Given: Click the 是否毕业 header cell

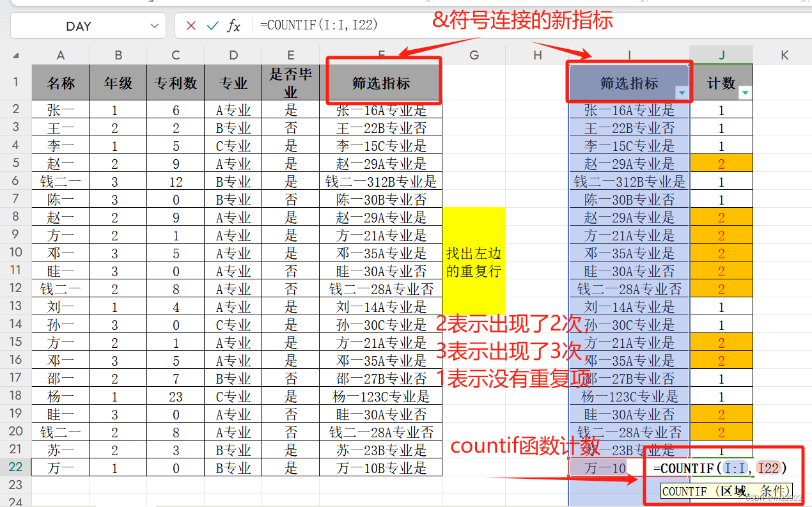Looking at the screenshot, I should click(x=291, y=82).
